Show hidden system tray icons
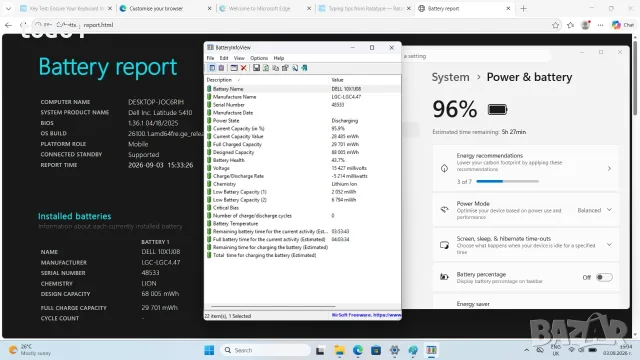This screenshot has width=640, height=360. [526, 350]
